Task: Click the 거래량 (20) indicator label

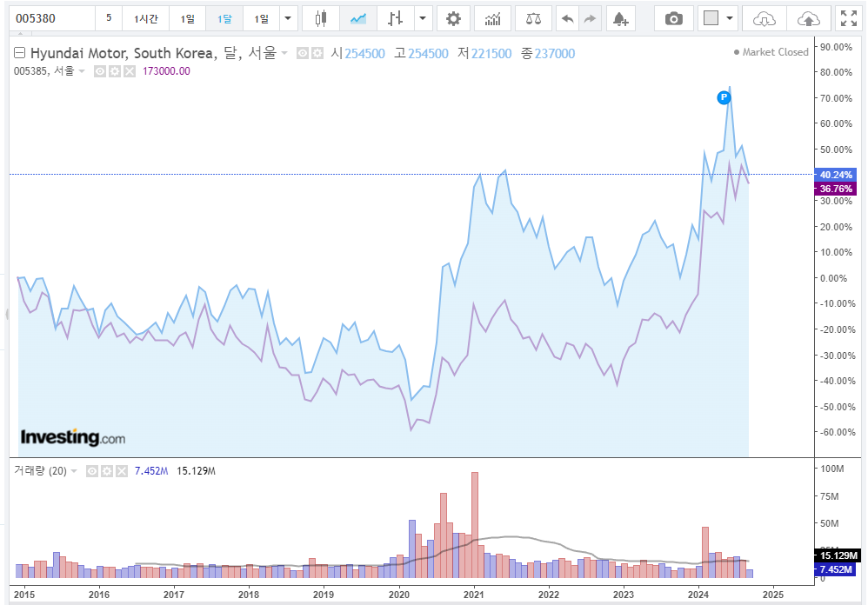Action: (40, 471)
